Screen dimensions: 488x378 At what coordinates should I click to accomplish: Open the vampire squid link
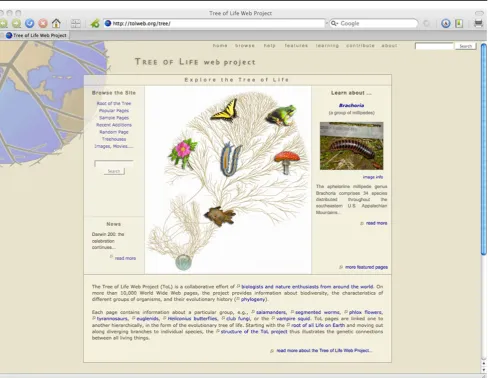293,319
